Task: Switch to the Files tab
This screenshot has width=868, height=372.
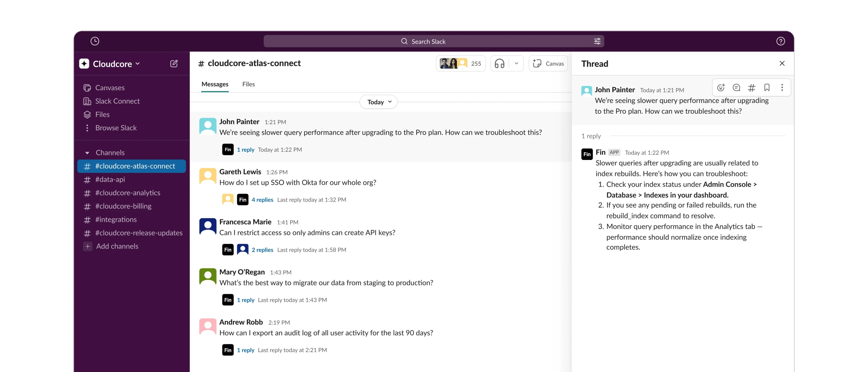Action: click(x=248, y=84)
